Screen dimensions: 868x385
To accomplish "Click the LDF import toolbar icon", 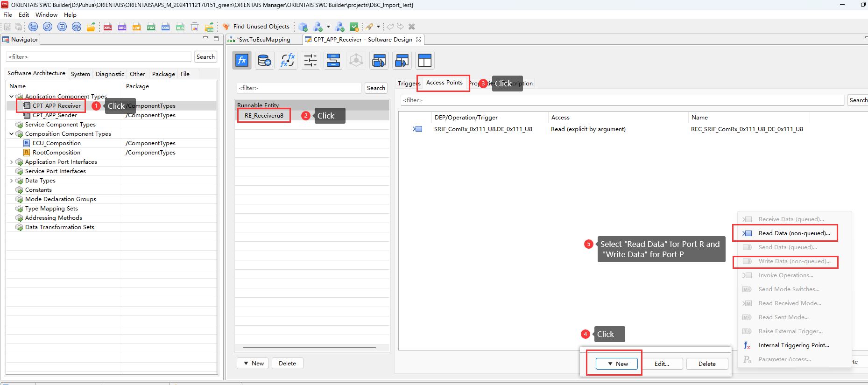I will 136,27.
